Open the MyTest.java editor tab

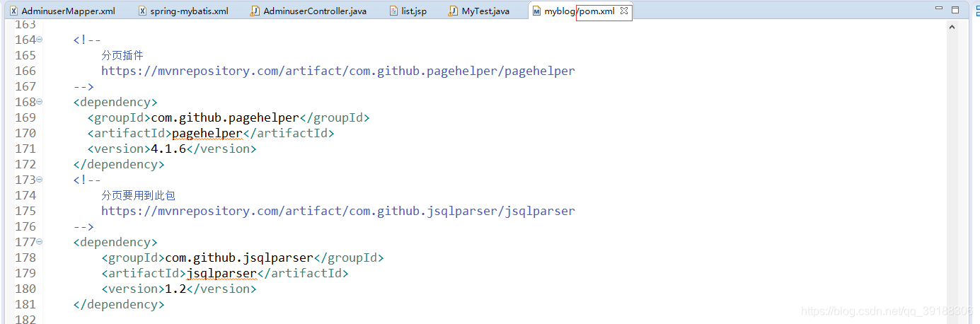[x=479, y=11]
